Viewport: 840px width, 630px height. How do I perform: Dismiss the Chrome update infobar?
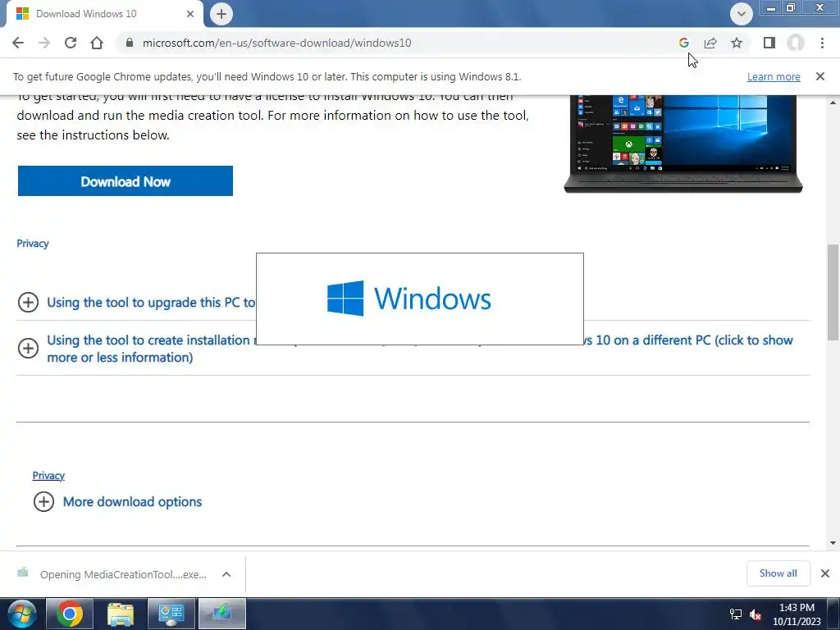click(819, 76)
